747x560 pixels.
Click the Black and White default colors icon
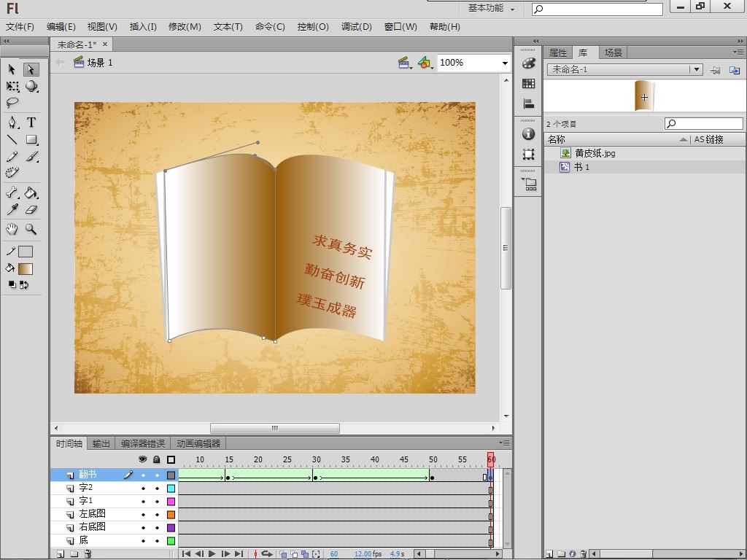(x=12, y=285)
